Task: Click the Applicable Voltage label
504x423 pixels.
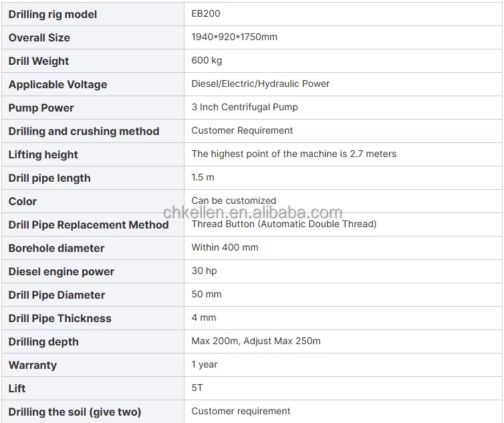Action: point(58,84)
